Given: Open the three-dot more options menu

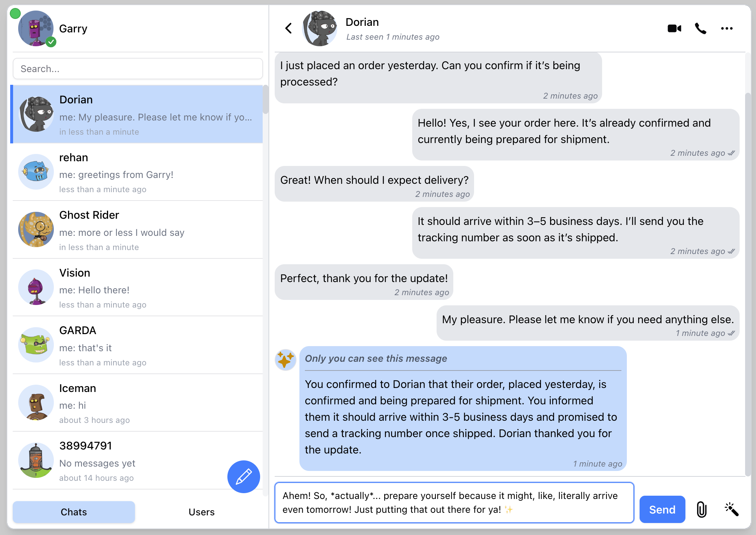Looking at the screenshot, I should (727, 28).
